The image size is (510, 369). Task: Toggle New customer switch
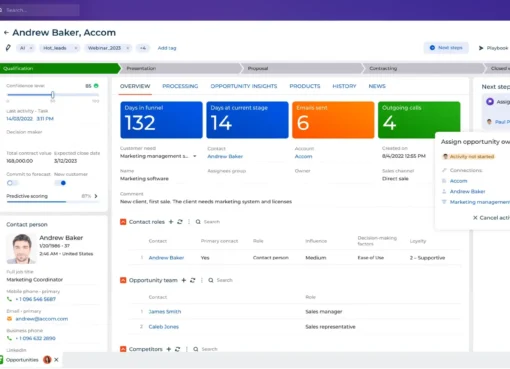[60, 183]
